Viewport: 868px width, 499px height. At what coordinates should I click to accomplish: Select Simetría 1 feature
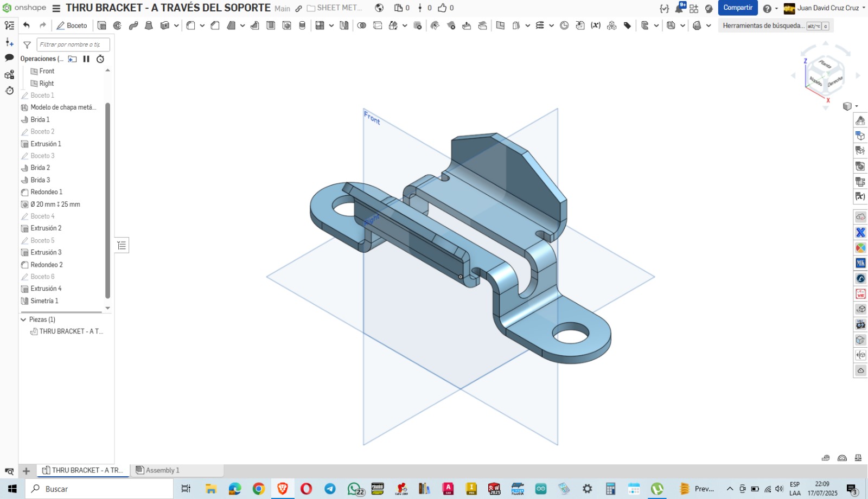44,301
